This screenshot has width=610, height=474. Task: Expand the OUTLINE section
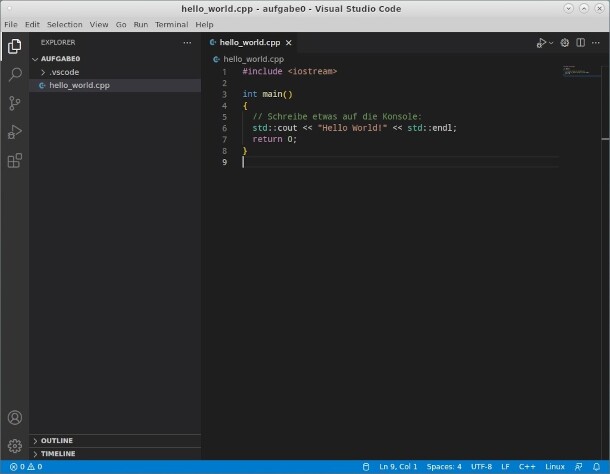tap(115, 441)
